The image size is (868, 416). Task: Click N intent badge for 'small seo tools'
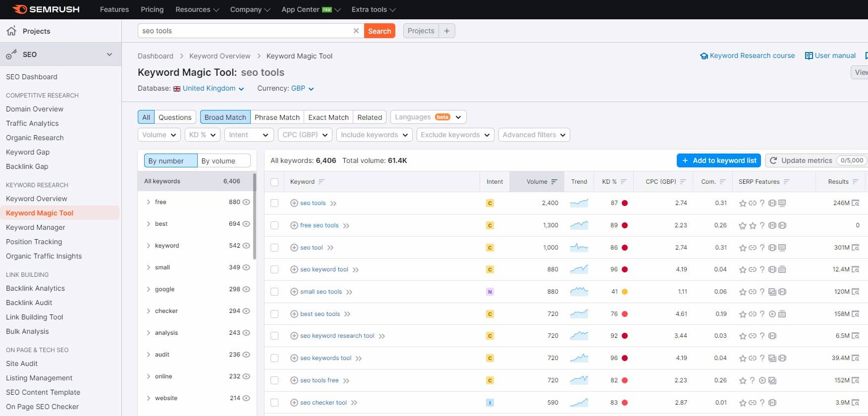(x=490, y=292)
